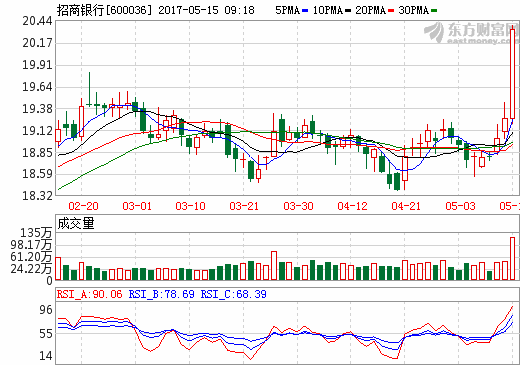The image size is (520, 365).
Task: Click the 19.38 price axis label
Action: click(37, 109)
